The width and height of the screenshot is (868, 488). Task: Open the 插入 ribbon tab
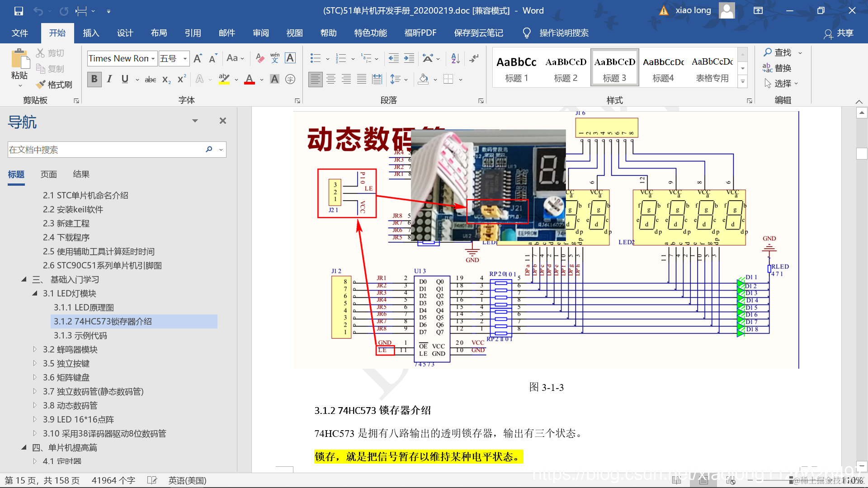click(91, 33)
